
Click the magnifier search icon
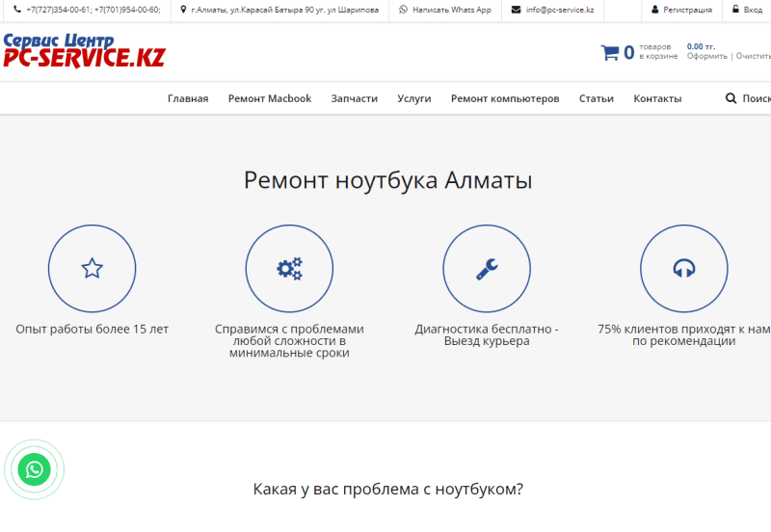tap(731, 98)
